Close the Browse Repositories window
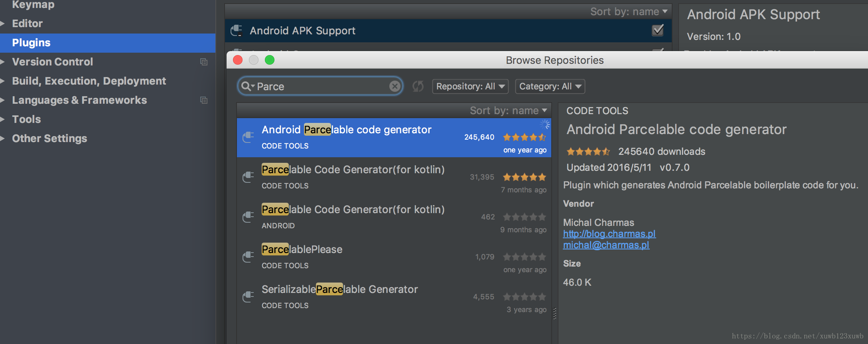Image resolution: width=868 pixels, height=344 pixels. coord(238,60)
